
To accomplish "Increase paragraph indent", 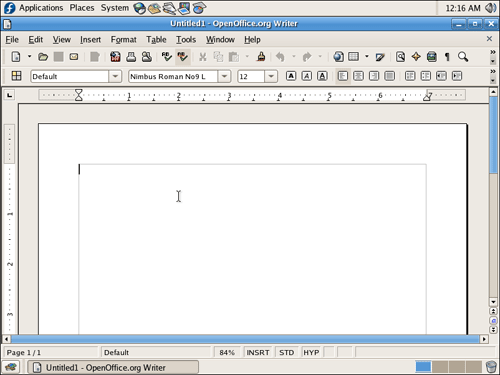I will point(457,76).
